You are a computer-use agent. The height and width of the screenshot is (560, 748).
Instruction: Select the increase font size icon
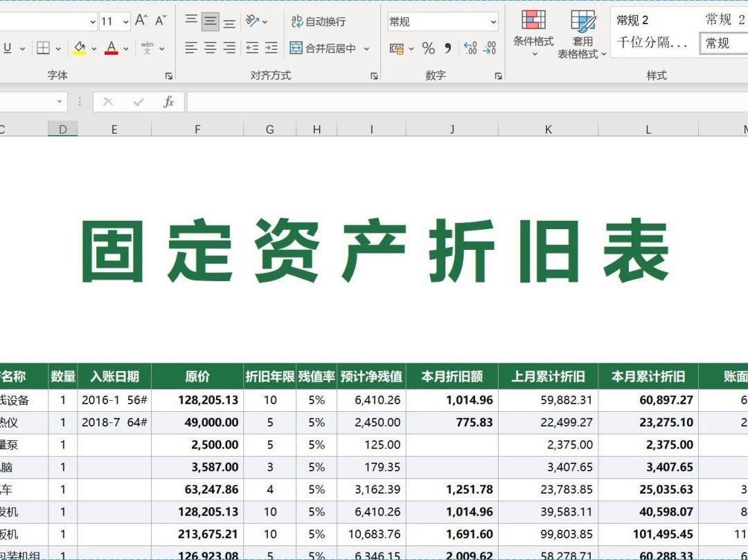[x=141, y=21]
